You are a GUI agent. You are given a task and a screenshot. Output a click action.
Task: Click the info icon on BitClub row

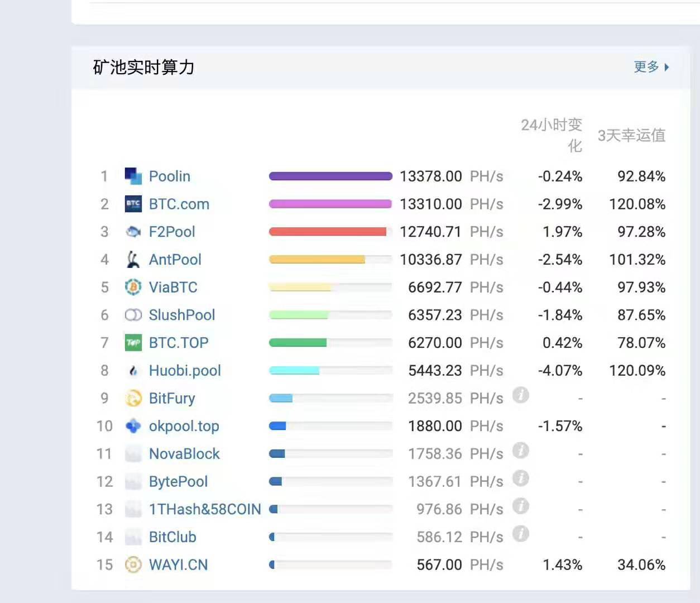tap(520, 534)
